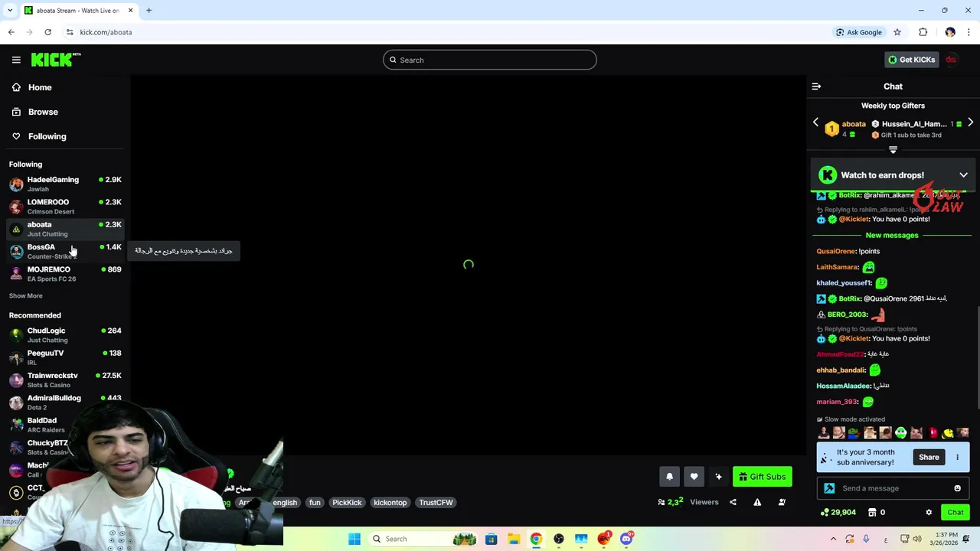This screenshot has width=980, height=551.
Task: Click the moderator hammer badge in message box
Action: click(x=829, y=488)
